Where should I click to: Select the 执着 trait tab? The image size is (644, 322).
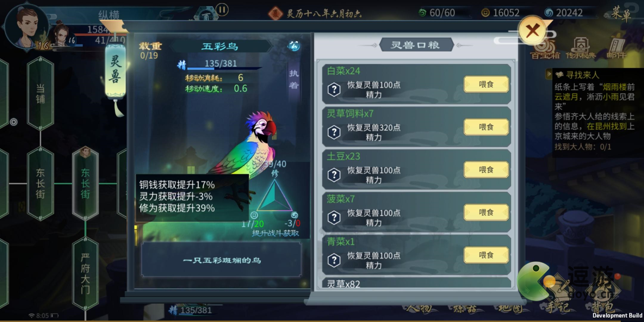pyautogui.click(x=294, y=79)
